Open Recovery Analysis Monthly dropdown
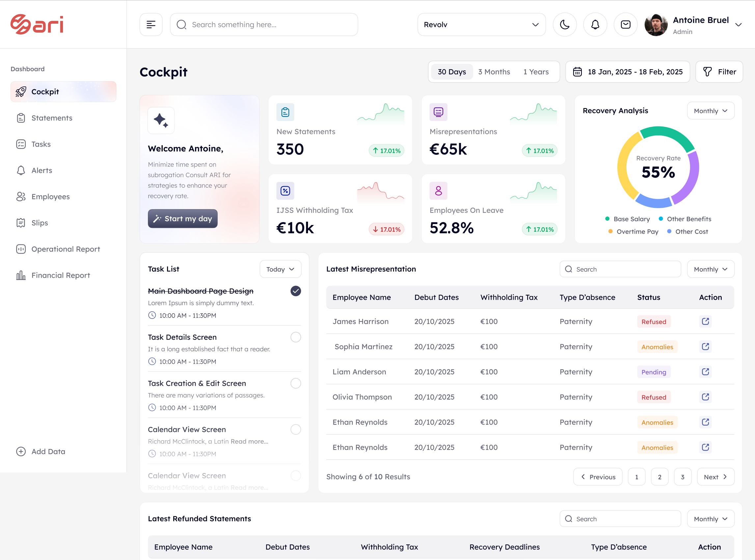This screenshot has height=560, width=755. click(711, 111)
